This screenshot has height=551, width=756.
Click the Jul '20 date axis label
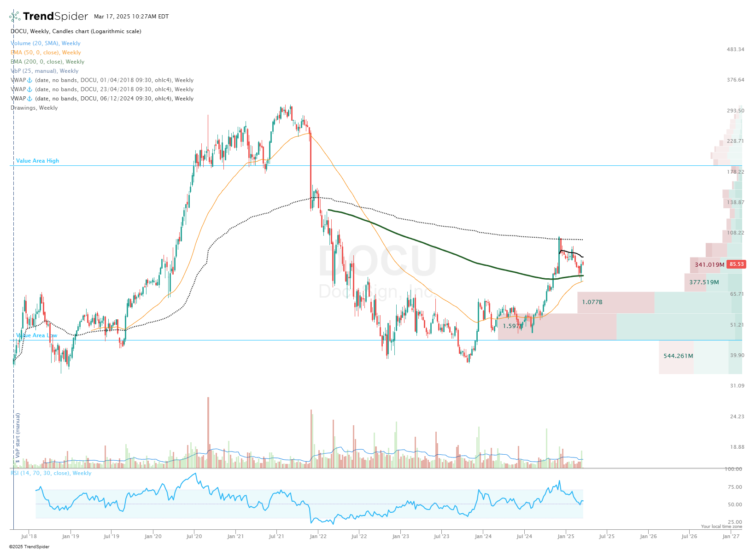coord(194,536)
